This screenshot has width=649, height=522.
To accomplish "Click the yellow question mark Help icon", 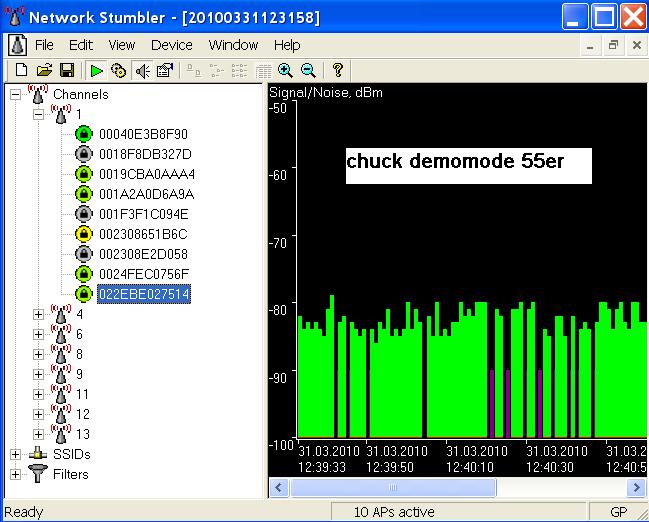I will point(338,70).
